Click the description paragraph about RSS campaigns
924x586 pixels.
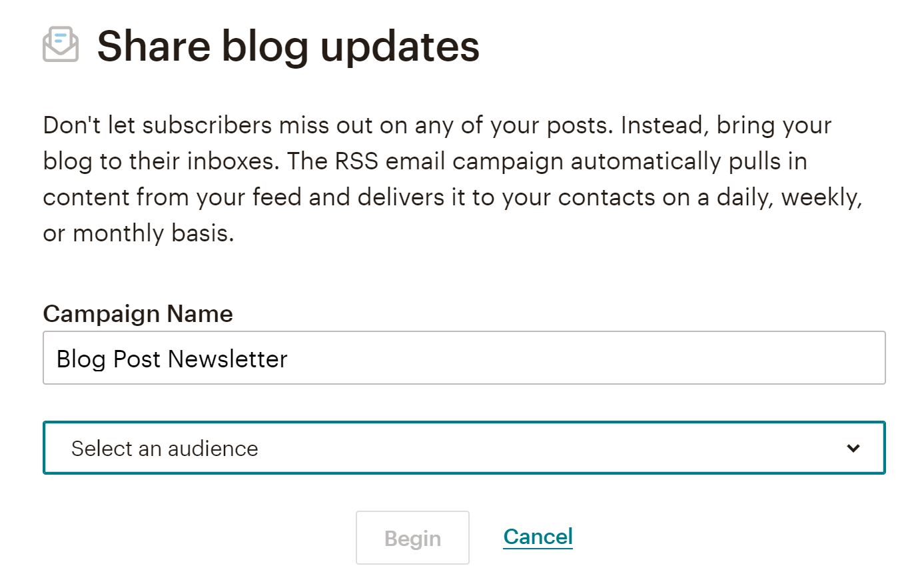click(x=453, y=179)
